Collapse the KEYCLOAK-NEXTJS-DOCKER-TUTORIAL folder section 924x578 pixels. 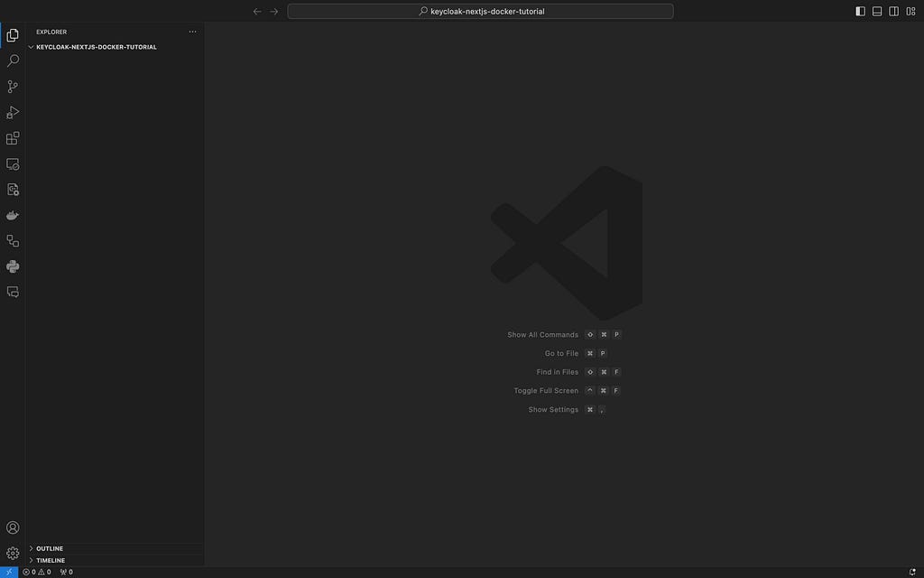[115, 47]
